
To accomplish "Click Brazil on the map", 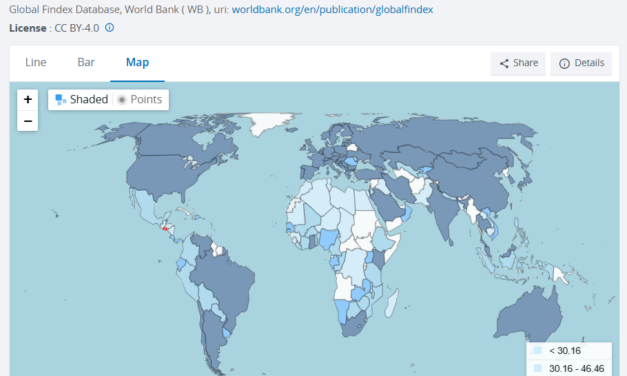I will pos(226,282).
